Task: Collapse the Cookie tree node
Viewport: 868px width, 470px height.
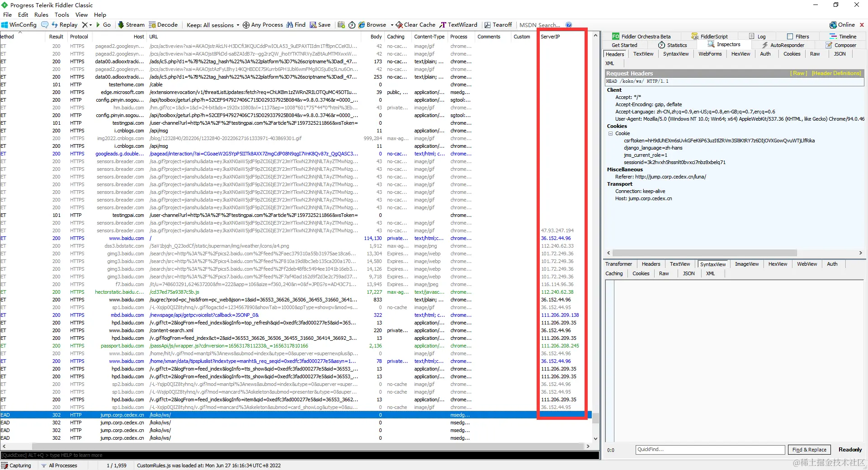Action: 610,133
